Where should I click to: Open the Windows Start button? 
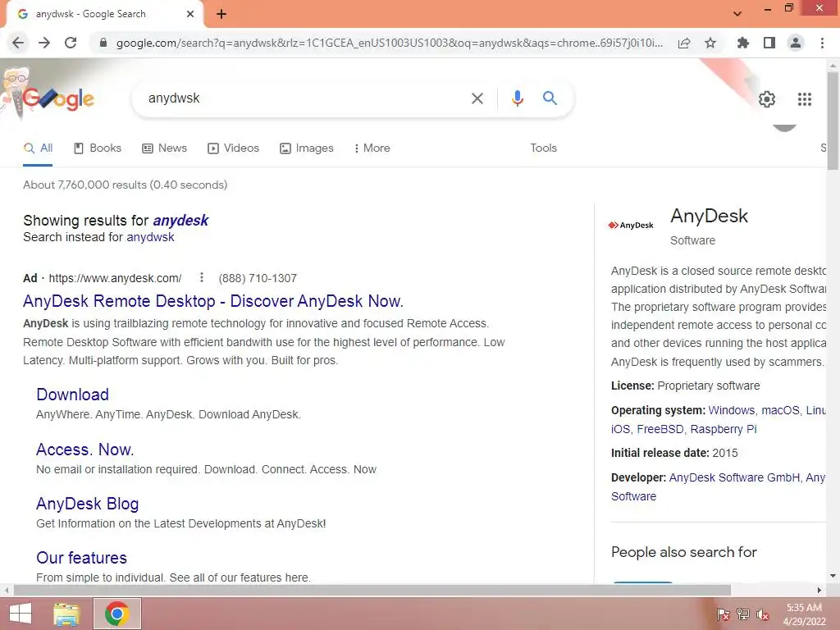click(21, 614)
